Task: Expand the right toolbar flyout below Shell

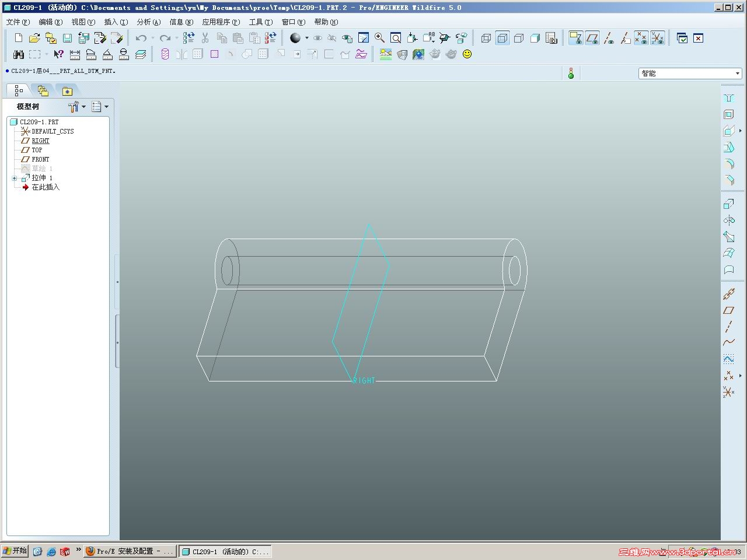Action: tap(741, 131)
